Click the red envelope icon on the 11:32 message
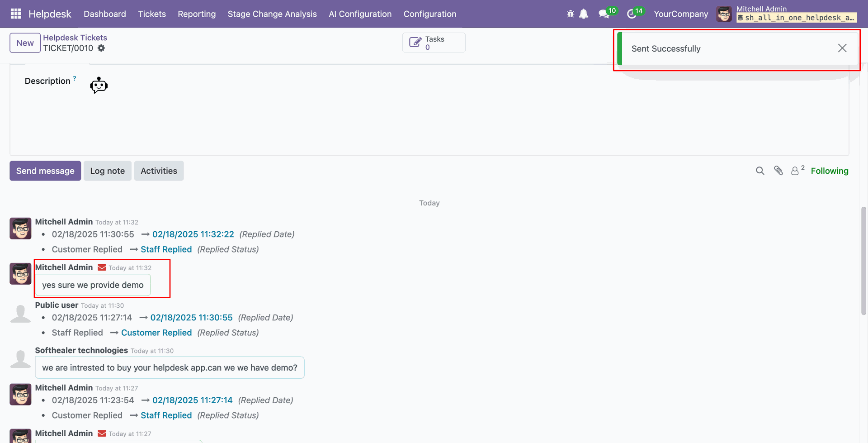 click(x=102, y=267)
